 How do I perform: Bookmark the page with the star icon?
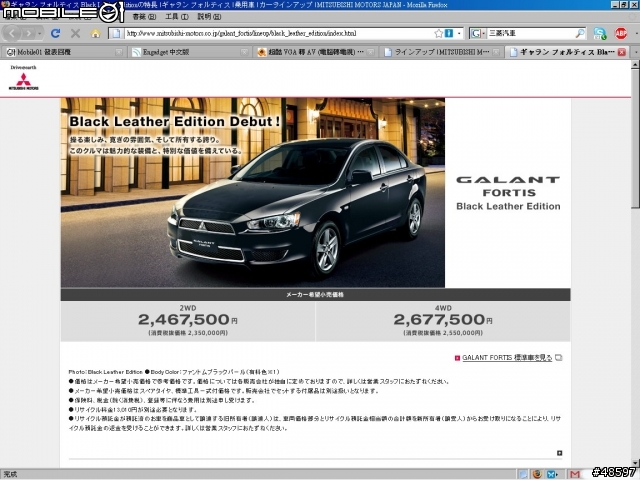click(x=438, y=33)
